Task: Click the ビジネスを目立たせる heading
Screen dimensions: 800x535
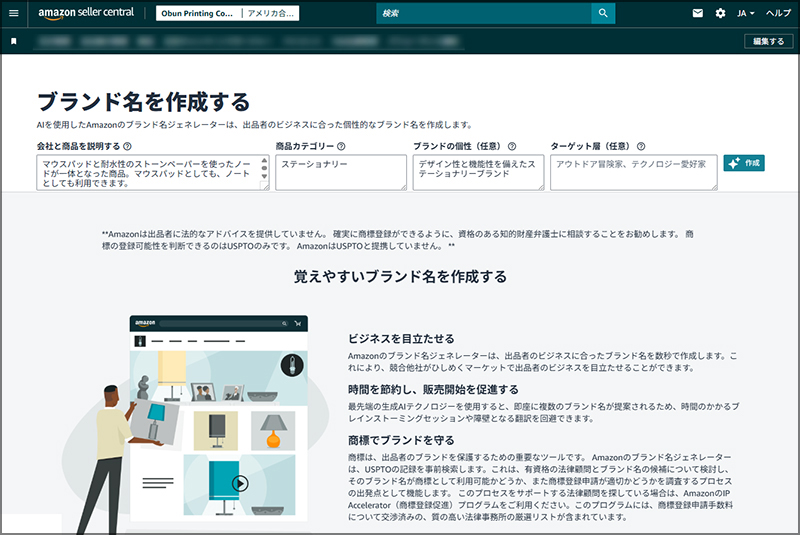Action: (x=401, y=339)
